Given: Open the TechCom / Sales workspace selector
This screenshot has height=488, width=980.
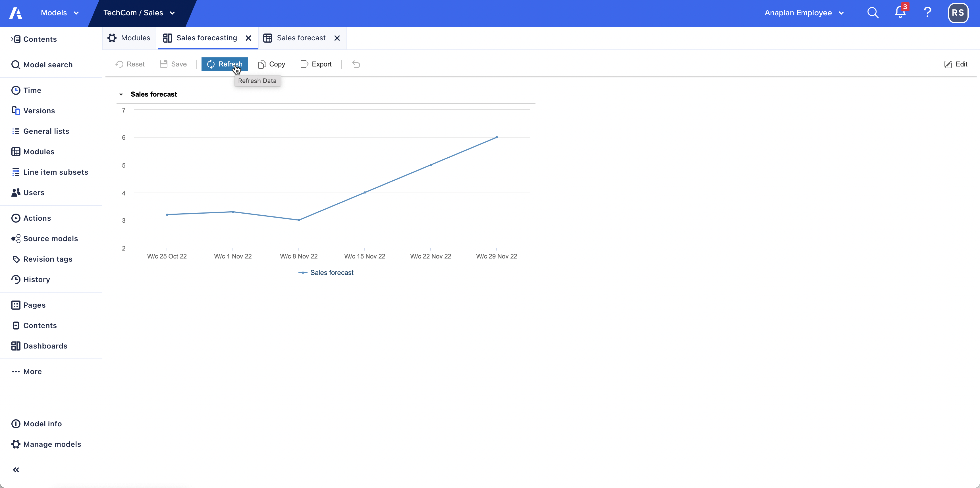Looking at the screenshot, I should point(138,12).
